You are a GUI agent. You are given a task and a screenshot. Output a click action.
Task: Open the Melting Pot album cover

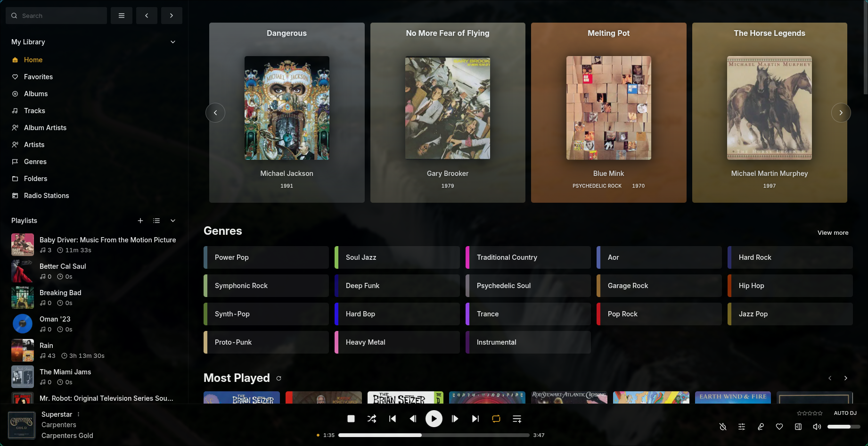pyautogui.click(x=609, y=108)
